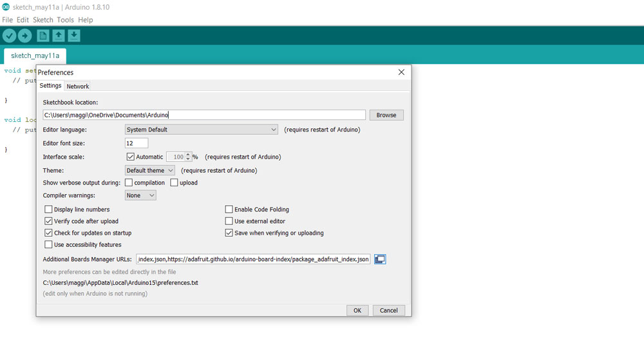The image size is (644, 363).
Task: Open the File menu
Action: pyautogui.click(x=7, y=20)
